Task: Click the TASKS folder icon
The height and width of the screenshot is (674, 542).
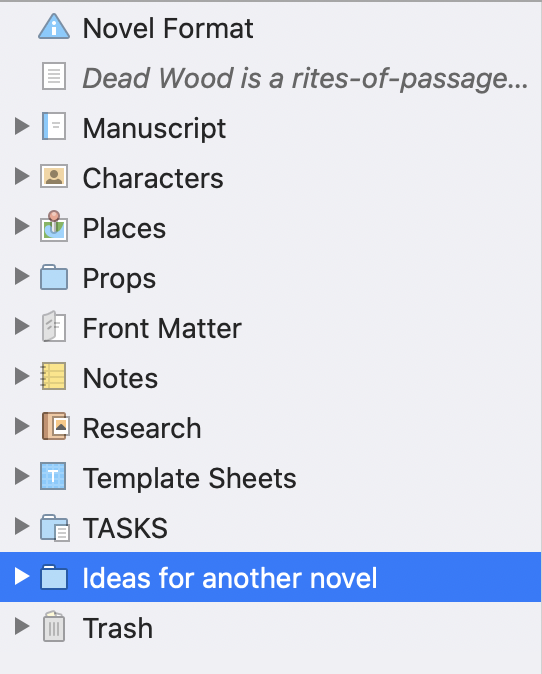Action: coord(55,527)
